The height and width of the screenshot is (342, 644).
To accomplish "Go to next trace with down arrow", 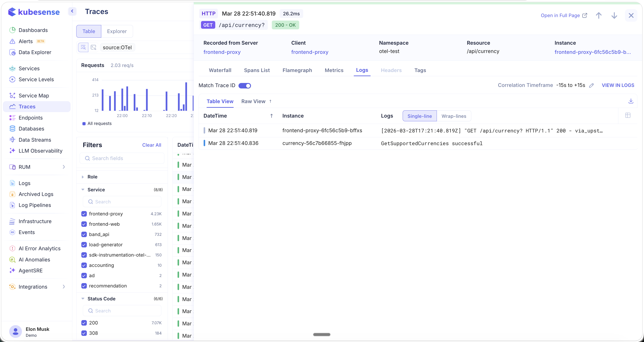I will point(614,16).
